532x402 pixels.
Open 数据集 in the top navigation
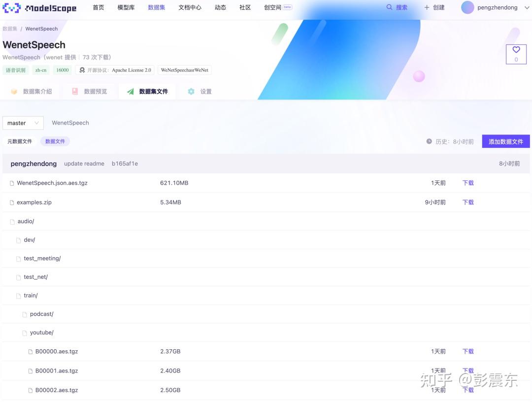[157, 7]
